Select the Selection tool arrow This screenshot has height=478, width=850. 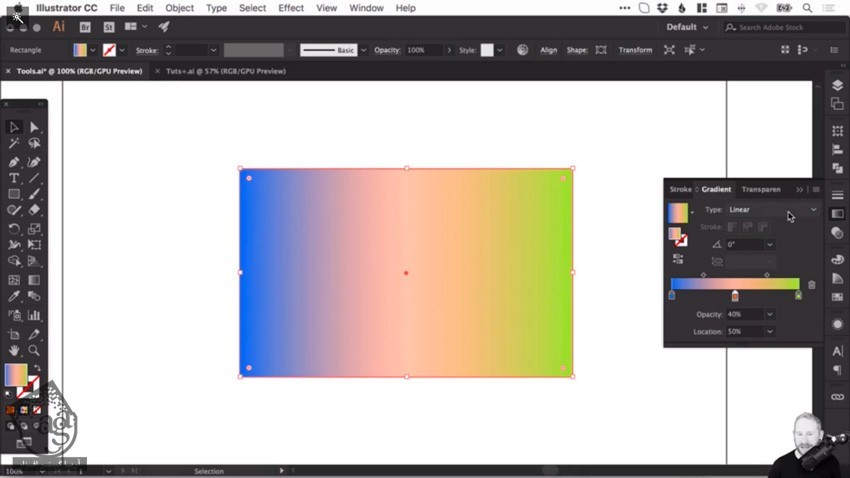(14, 127)
